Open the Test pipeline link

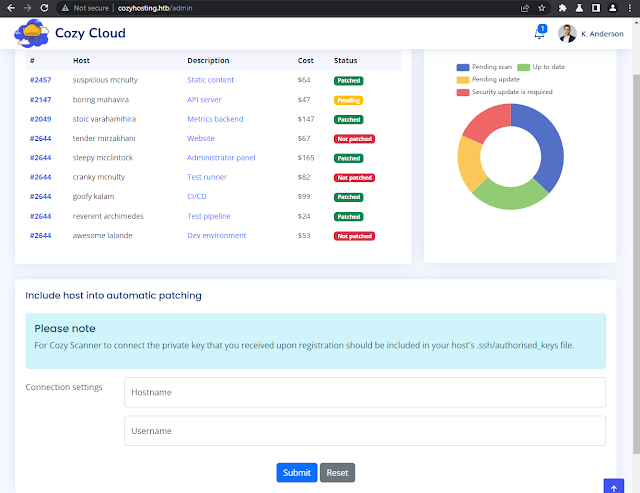tap(209, 216)
